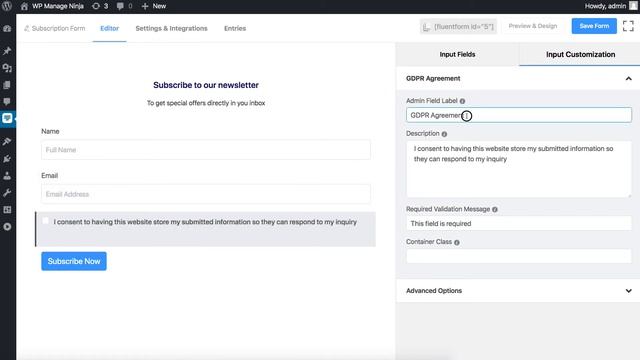The image size is (640, 360).
Task: Show Required Validation Message info tooltip
Action: [x=495, y=209]
